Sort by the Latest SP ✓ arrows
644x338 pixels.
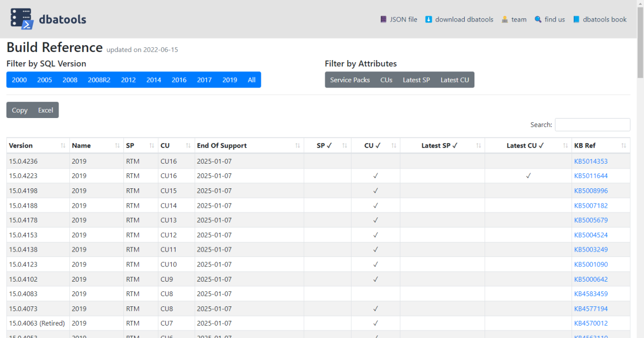478,145
